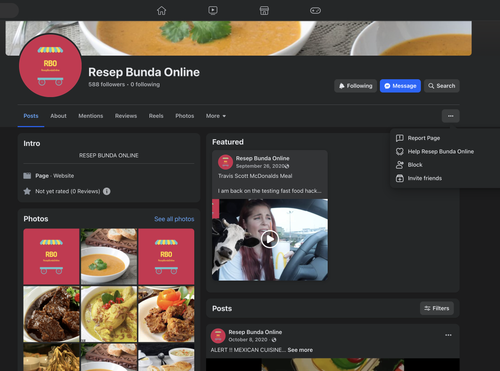The height and width of the screenshot is (371, 500).
Task: Click the October 8 post page avatar
Action: 218,336
